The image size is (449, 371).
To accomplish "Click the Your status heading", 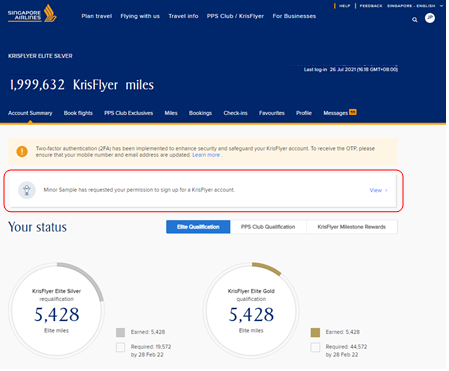I will point(37,227).
